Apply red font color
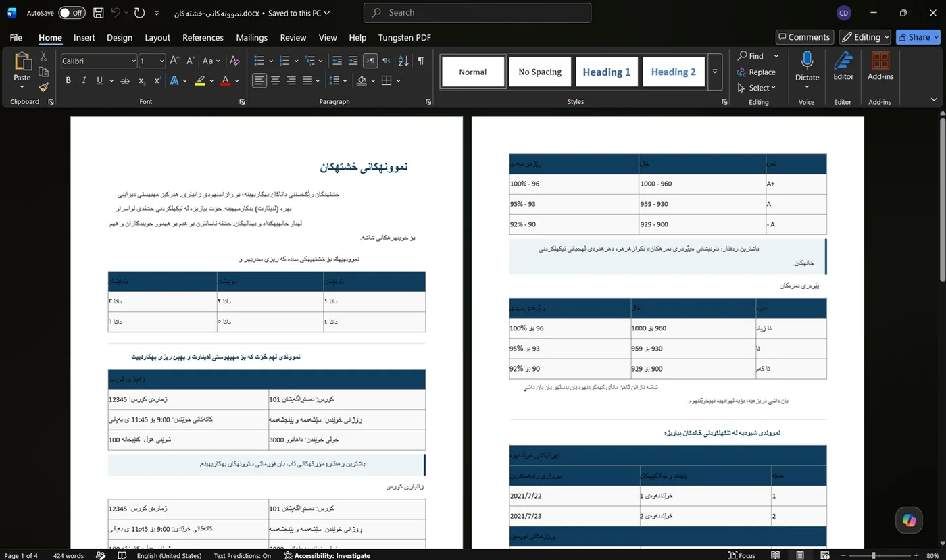The height and width of the screenshot is (560, 946). 225,80
